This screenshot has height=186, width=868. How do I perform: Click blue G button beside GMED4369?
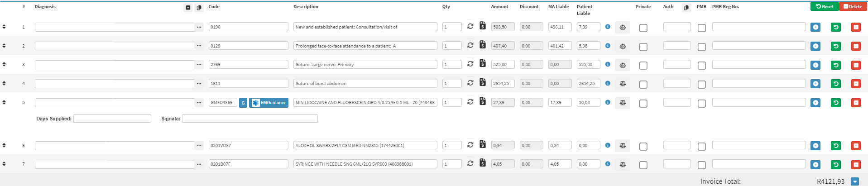(x=243, y=103)
